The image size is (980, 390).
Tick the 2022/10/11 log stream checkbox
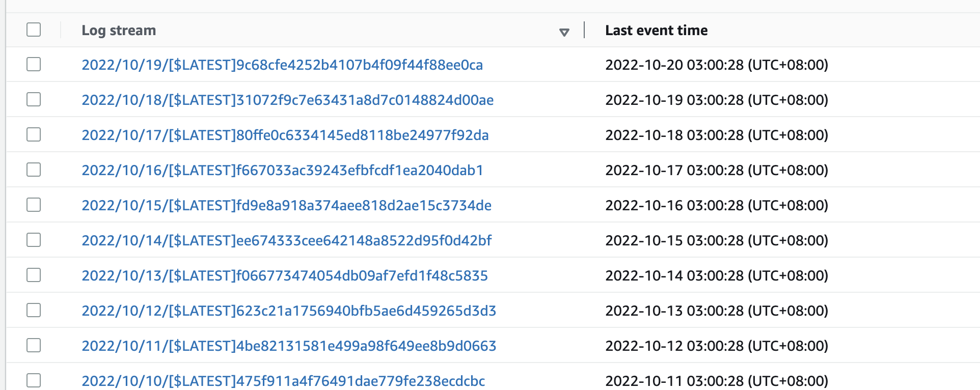(x=34, y=345)
